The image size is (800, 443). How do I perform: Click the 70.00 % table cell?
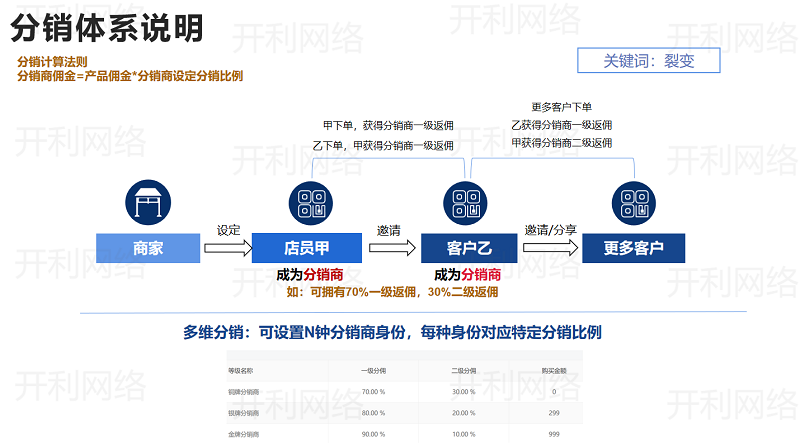pos(373,392)
